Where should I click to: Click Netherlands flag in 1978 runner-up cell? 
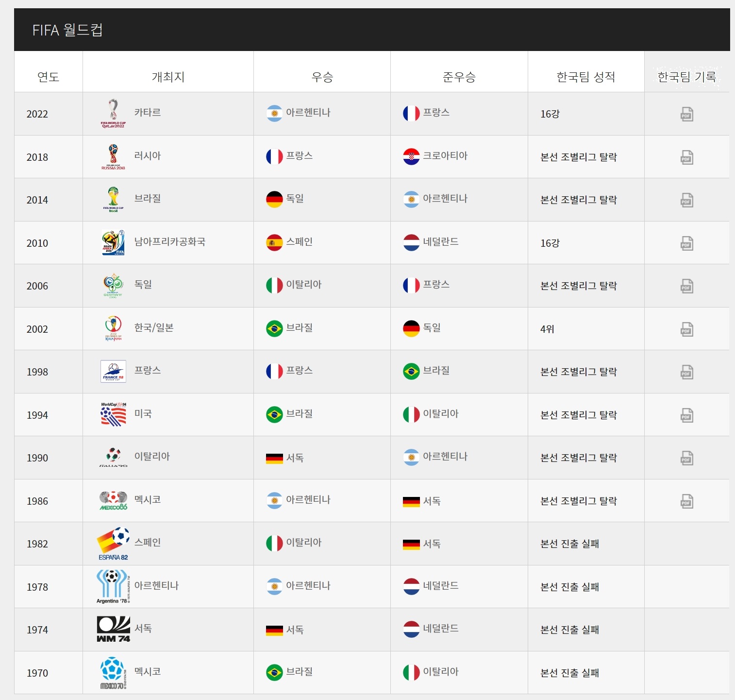point(411,586)
